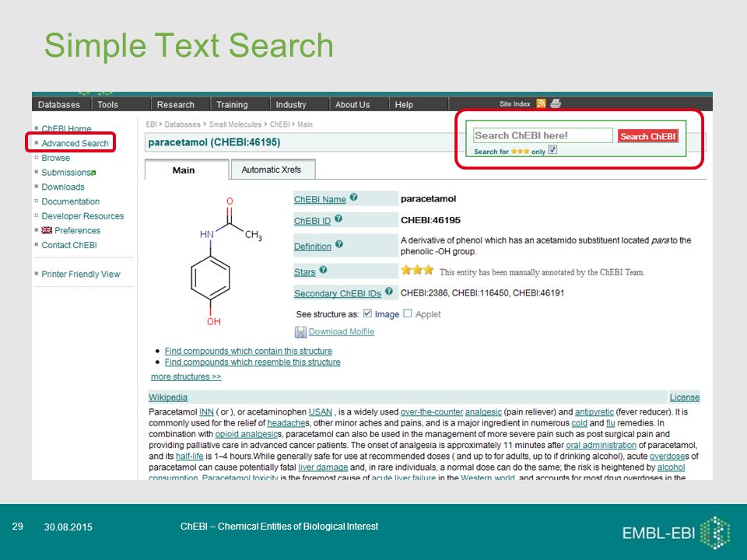Open help icon beside Stars
The height and width of the screenshot is (560, 747).
[323, 270]
